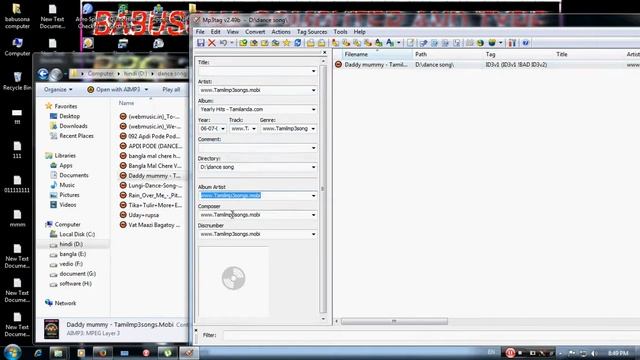Click the globe freedb tag source icon
This screenshot has width=640, height=360.
coord(480,43)
